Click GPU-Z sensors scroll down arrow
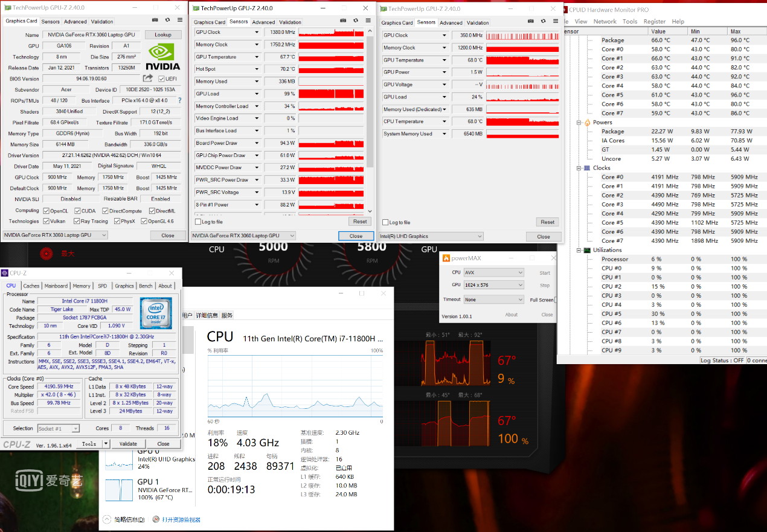This screenshot has width=767, height=532. point(370,212)
